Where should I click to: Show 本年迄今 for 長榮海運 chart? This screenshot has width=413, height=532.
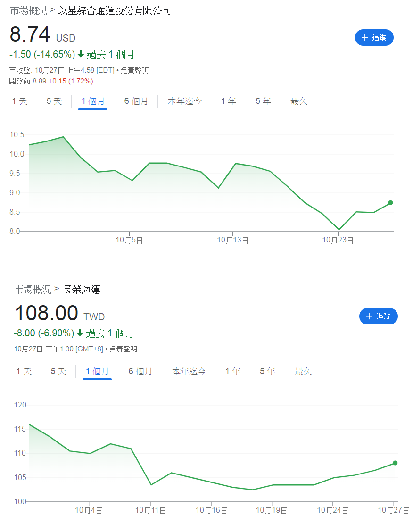point(189,372)
